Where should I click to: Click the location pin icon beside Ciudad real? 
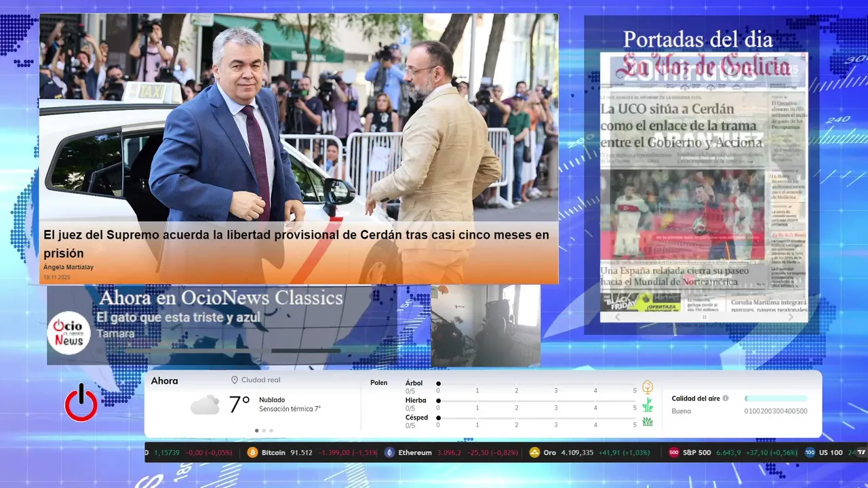[235, 380]
